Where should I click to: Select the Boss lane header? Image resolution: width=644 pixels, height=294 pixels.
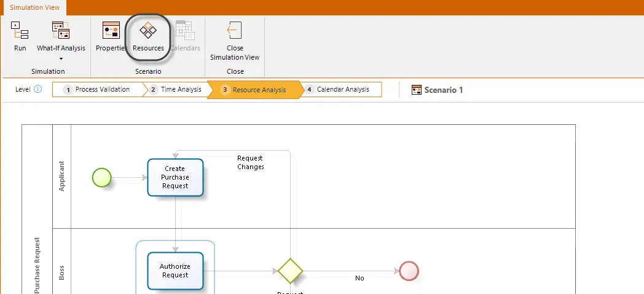(x=61, y=273)
